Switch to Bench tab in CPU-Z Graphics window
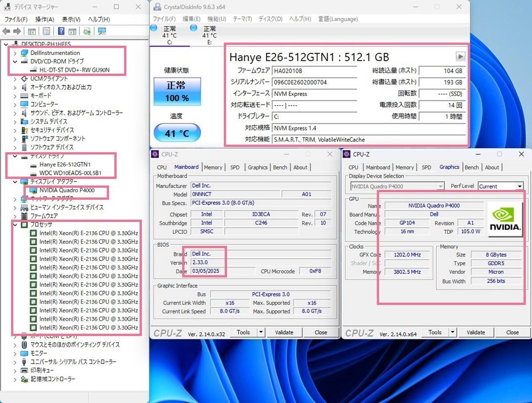Screen dimensions: 532x403 coord(472,167)
